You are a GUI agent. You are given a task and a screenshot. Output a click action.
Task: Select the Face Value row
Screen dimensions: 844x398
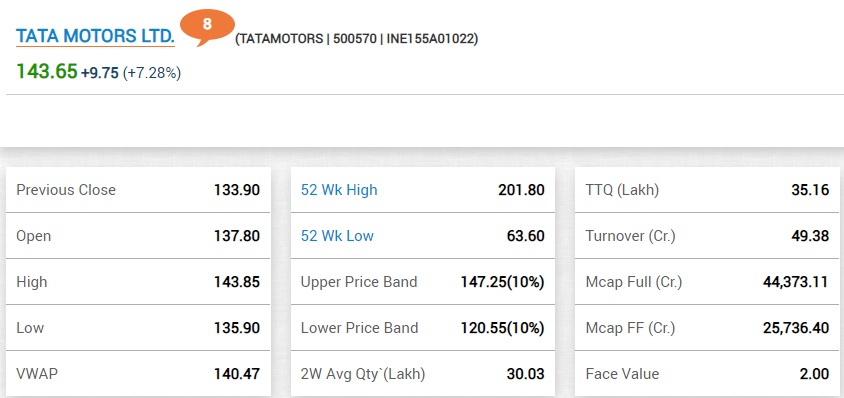[x=707, y=374]
